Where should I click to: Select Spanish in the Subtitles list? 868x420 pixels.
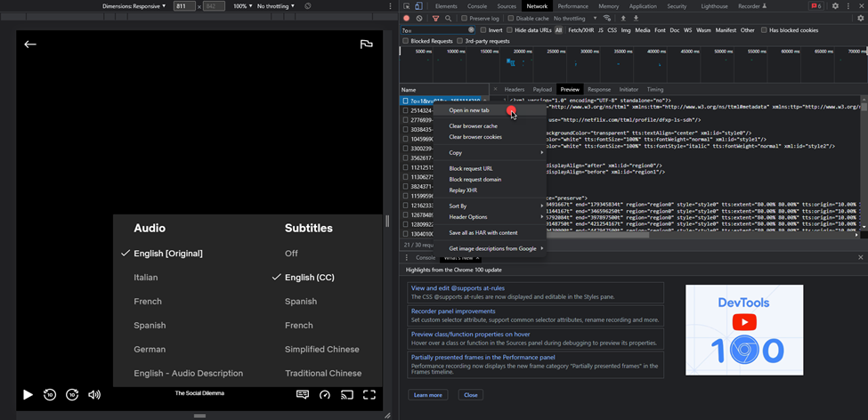point(301,302)
